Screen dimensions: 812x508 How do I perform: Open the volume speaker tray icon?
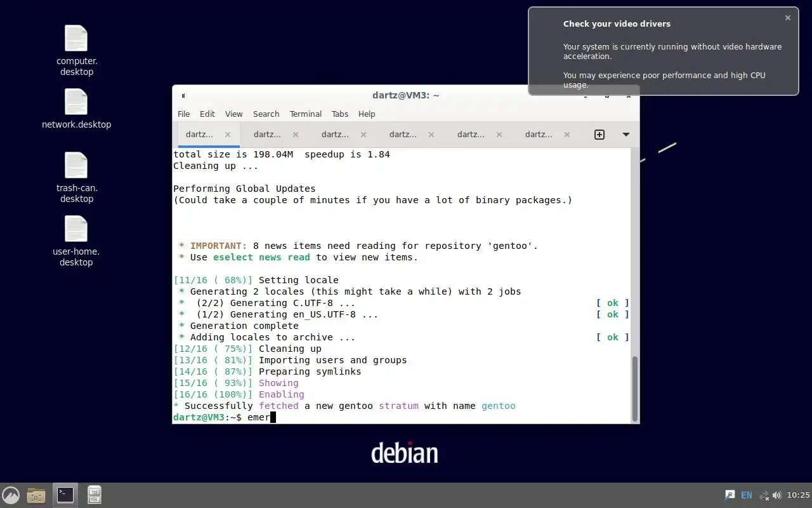point(776,495)
